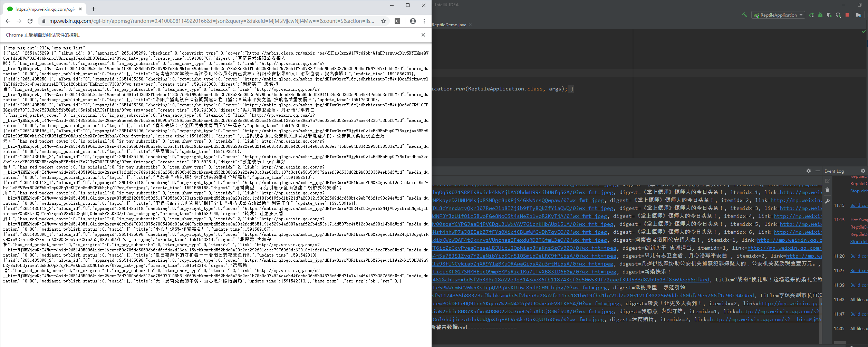This screenshot has height=347, width=868.
Task: Click the Build link at 11:20 in Event Log
Action: (x=859, y=256)
